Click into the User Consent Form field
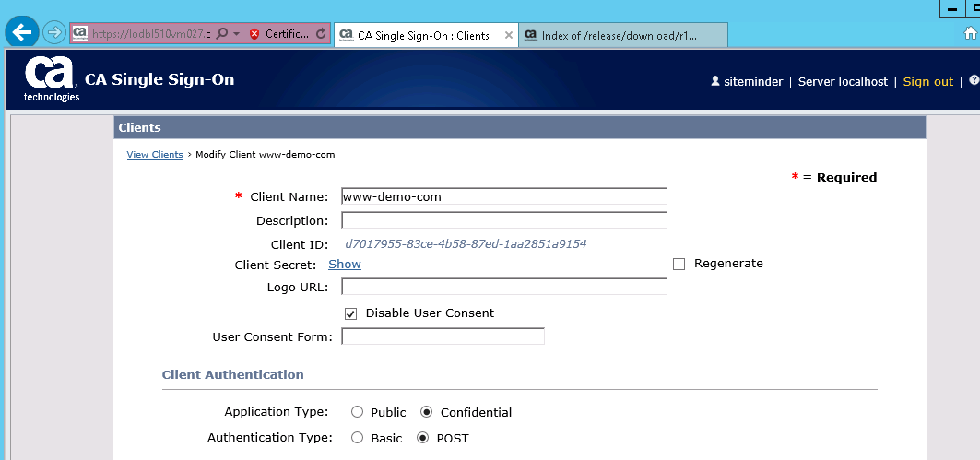Viewport: 980px width, 460px height. tap(443, 336)
